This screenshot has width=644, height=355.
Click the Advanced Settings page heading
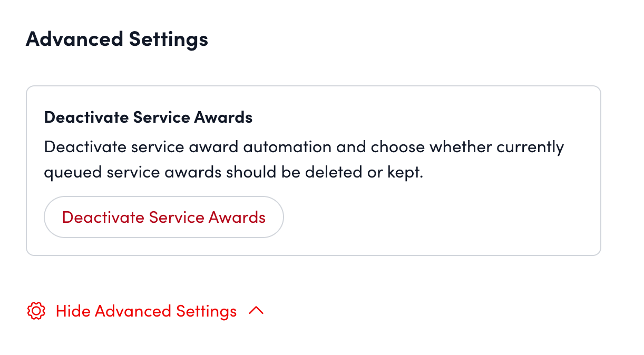pos(116,40)
